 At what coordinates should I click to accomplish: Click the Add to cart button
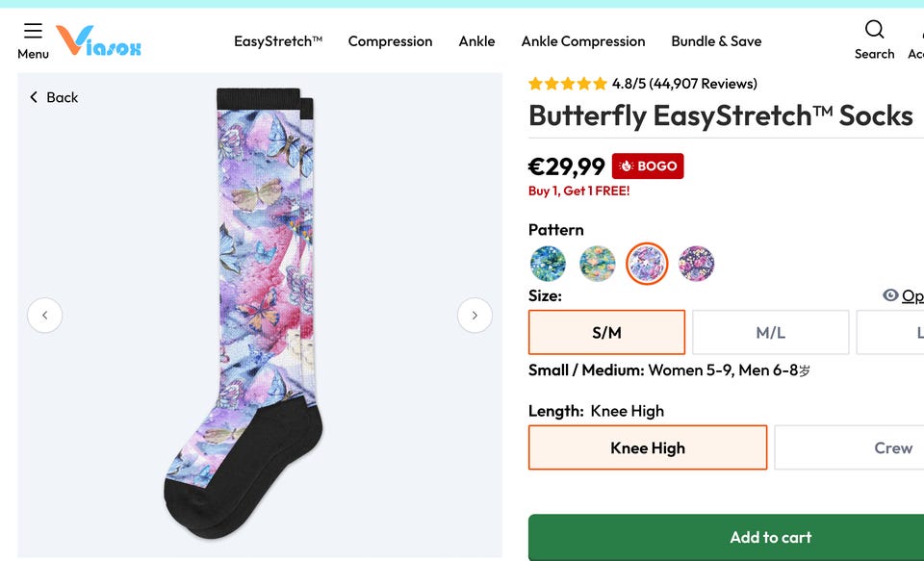click(x=770, y=537)
